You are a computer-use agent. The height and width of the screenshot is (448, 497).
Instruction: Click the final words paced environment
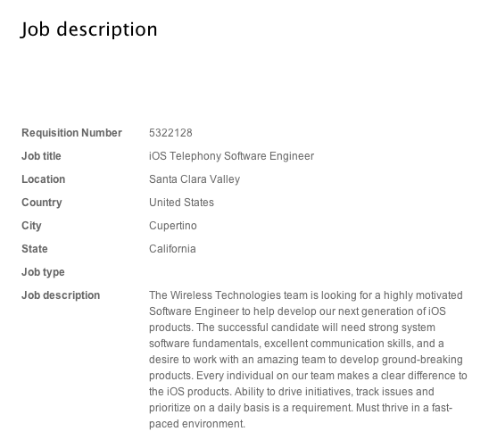(197, 424)
